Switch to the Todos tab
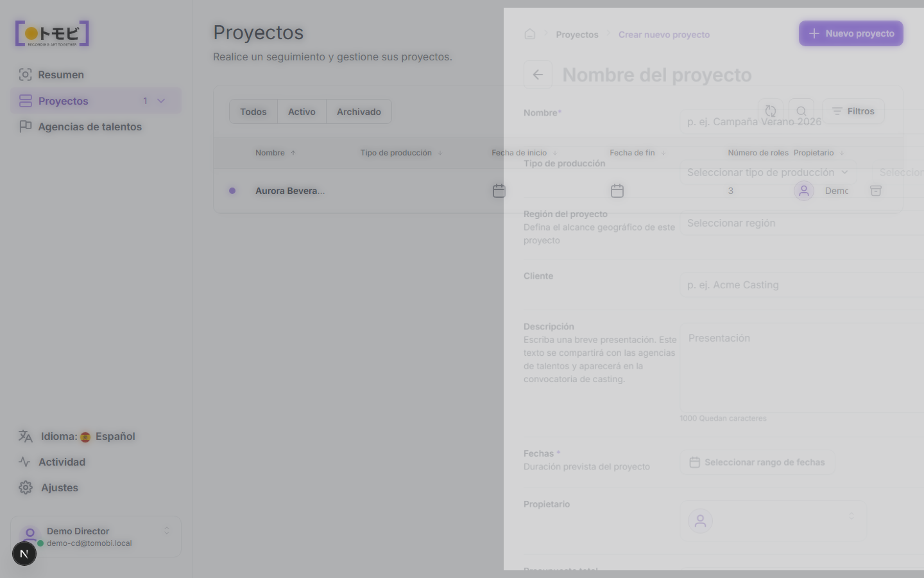 click(x=253, y=112)
